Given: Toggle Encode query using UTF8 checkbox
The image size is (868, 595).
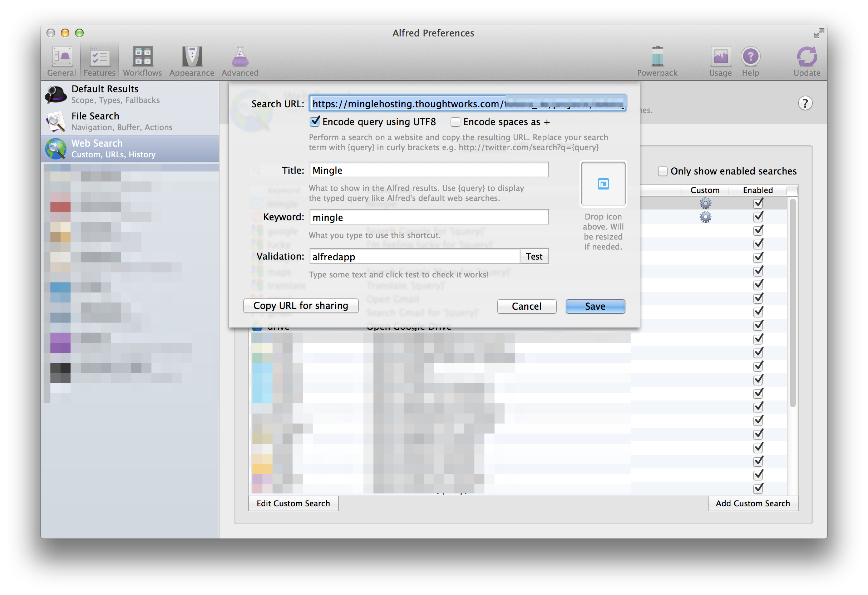Looking at the screenshot, I should [315, 121].
